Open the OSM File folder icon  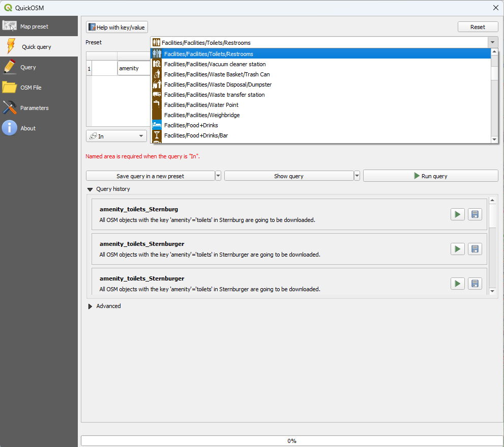coord(9,87)
